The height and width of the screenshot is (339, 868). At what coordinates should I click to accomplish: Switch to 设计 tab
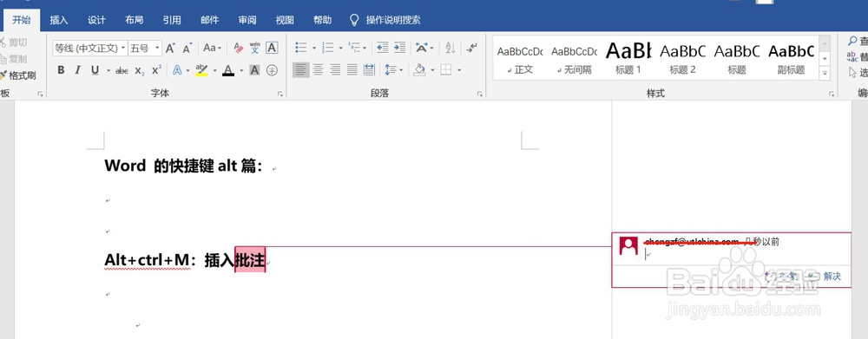[96, 20]
